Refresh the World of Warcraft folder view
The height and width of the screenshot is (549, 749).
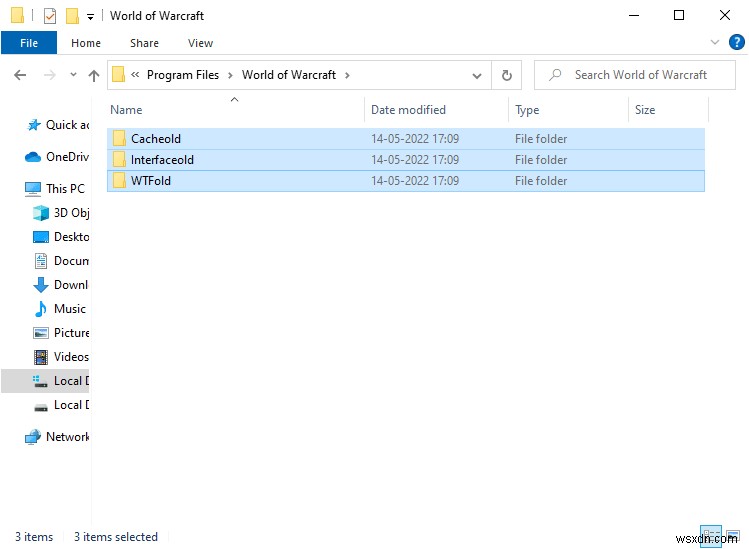pyautogui.click(x=506, y=75)
